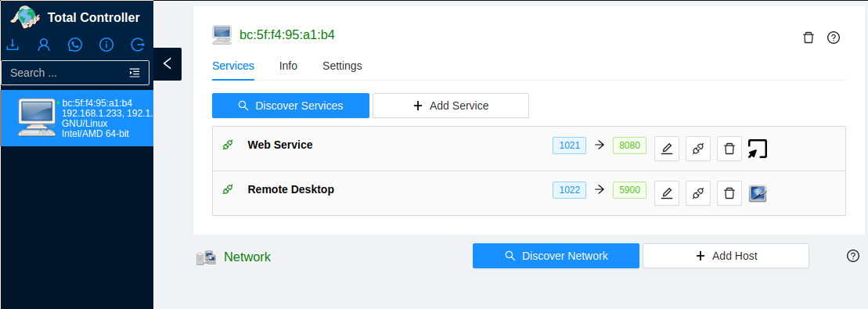Click the Discover Services button
This screenshot has width=868, height=309.
coord(290,105)
